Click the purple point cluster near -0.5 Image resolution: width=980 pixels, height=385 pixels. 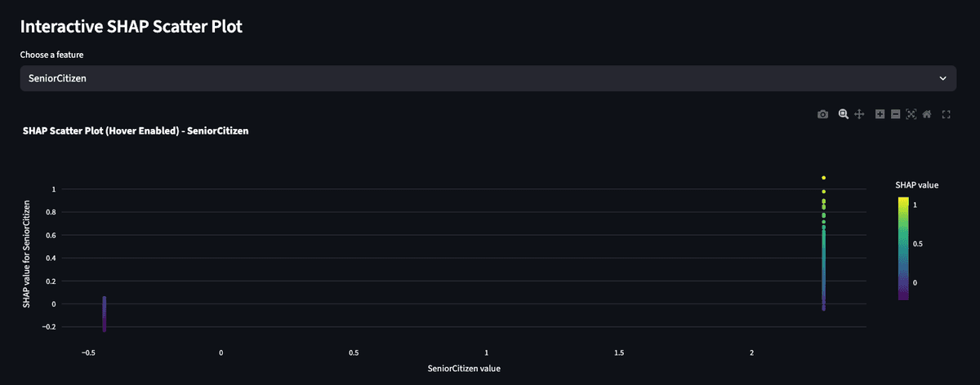105,313
